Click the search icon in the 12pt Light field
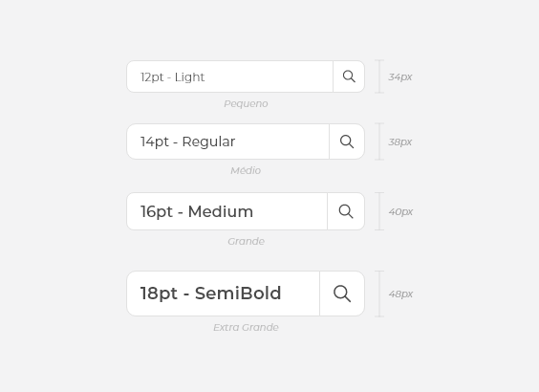Screen dimensions: 539x392 pyautogui.click(x=349, y=76)
